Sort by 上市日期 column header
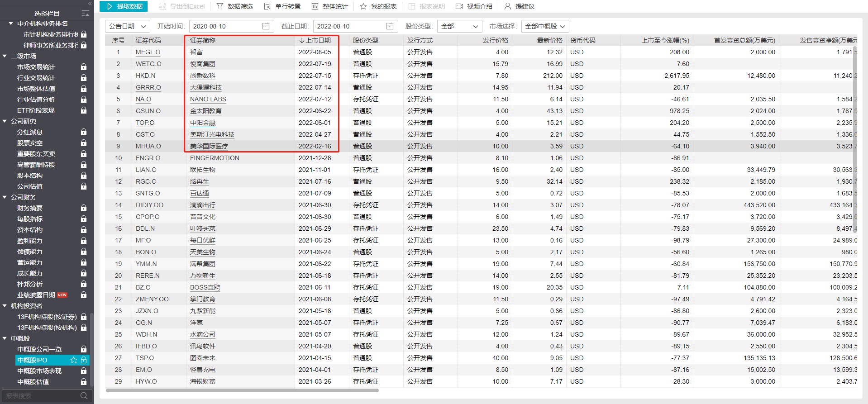The height and width of the screenshot is (404, 868). (315, 40)
